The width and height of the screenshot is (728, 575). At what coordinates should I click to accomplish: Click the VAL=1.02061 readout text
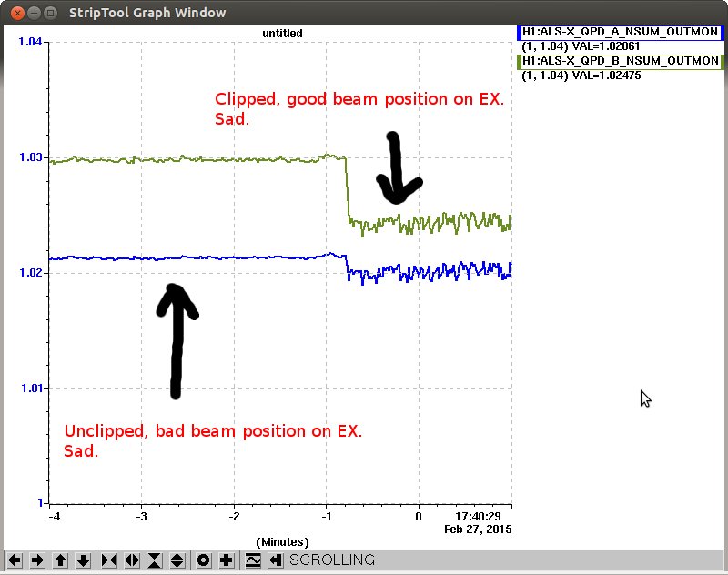[x=605, y=46]
